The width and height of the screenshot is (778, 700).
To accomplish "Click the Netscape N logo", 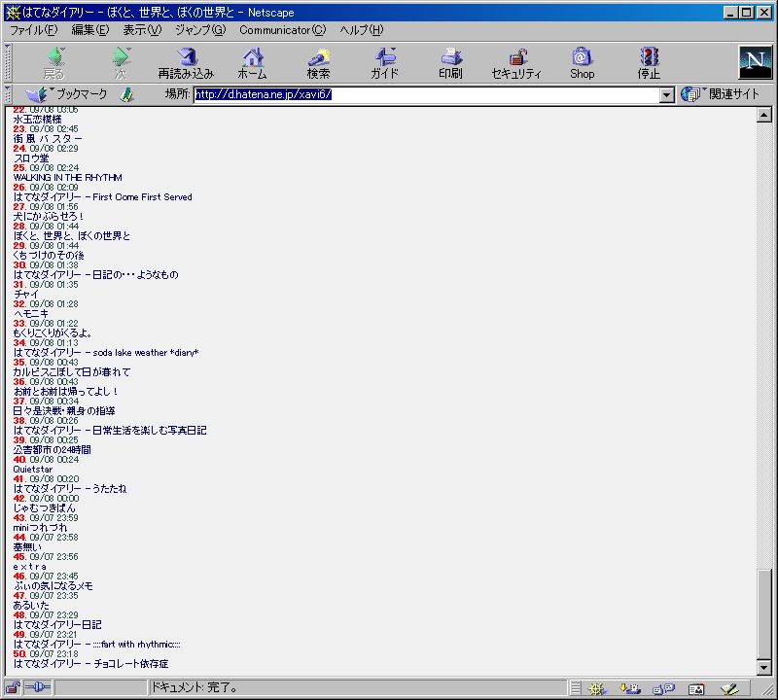I will pyautogui.click(x=755, y=62).
